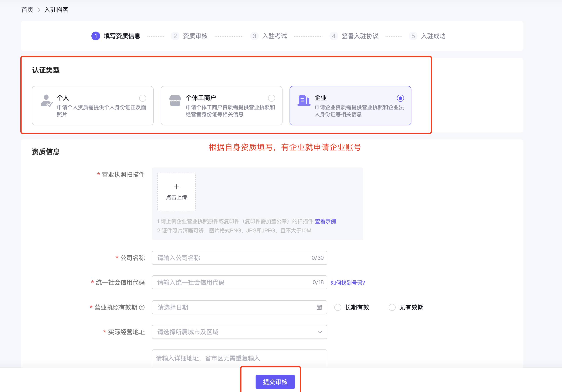Click the 个体工商户 card description text
The height and width of the screenshot is (392, 562).
[230, 111]
